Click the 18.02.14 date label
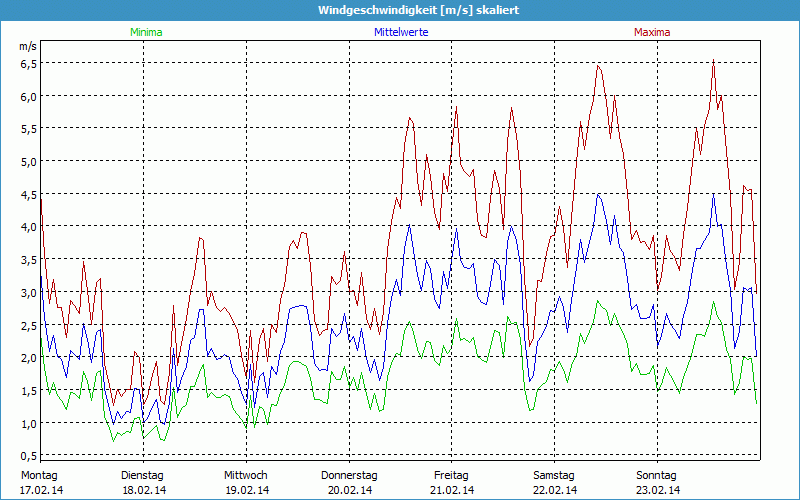 144,490
